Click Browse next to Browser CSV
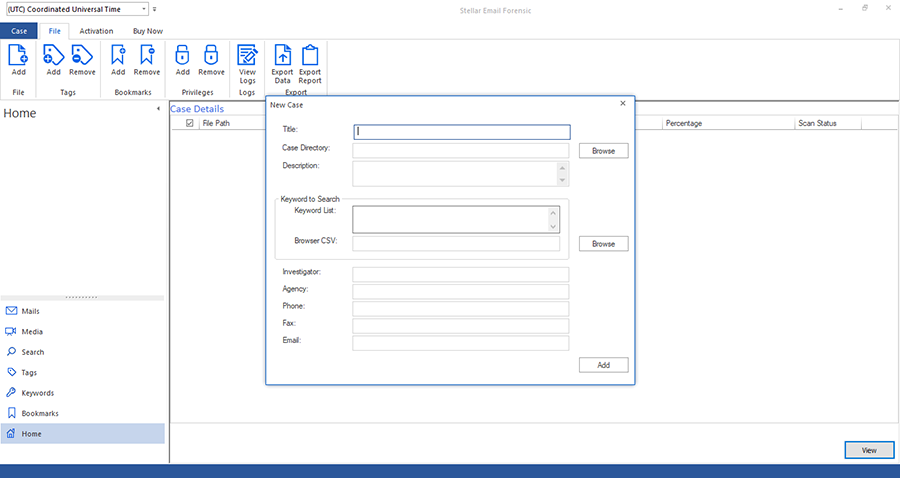 tap(603, 244)
